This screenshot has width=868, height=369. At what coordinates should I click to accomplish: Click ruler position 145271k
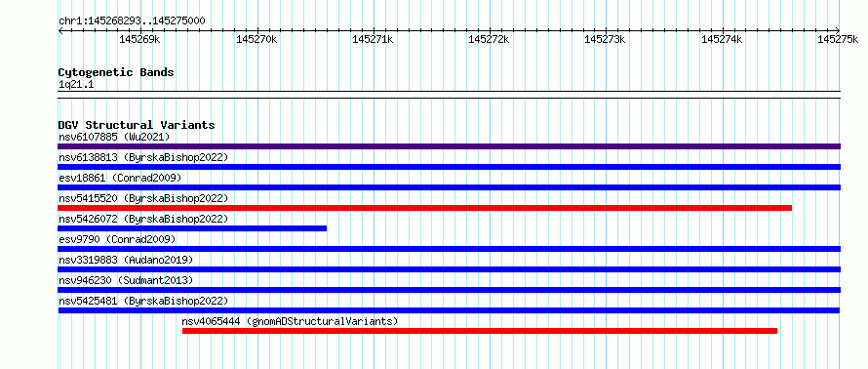373,39
